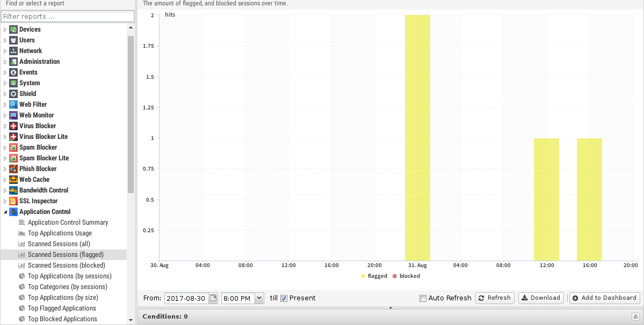Click Add to Dashboard button

pyautogui.click(x=604, y=298)
